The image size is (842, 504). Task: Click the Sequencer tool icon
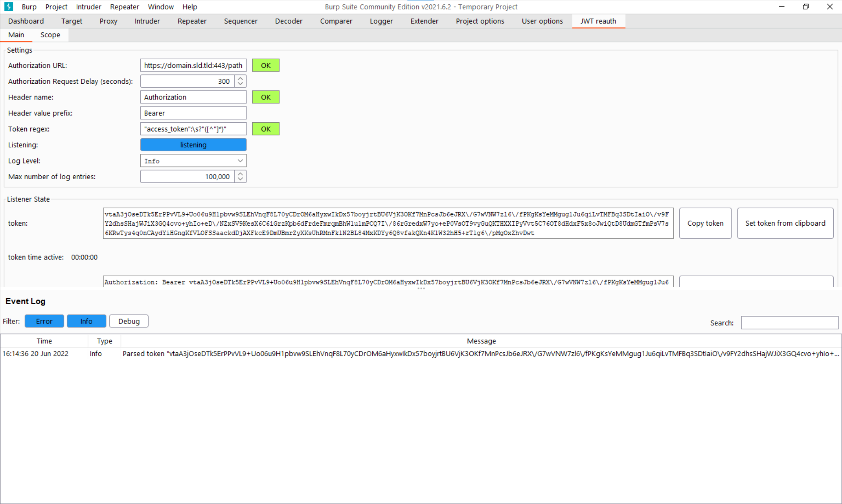click(x=240, y=21)
